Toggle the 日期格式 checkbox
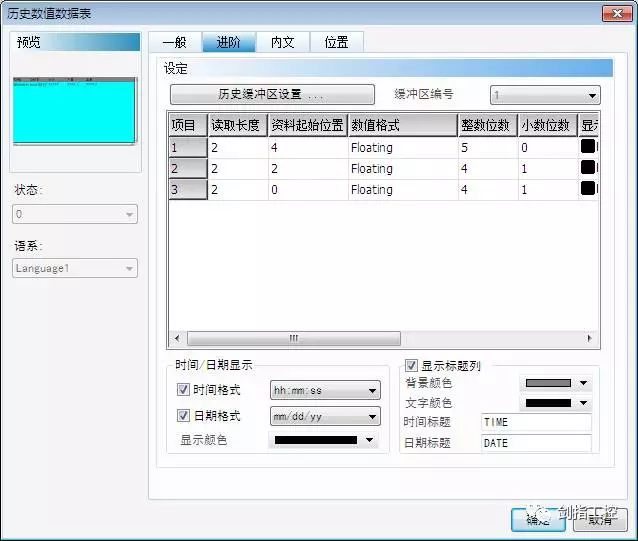The width and height of the screenshot is (638, 541). point(183,416)
